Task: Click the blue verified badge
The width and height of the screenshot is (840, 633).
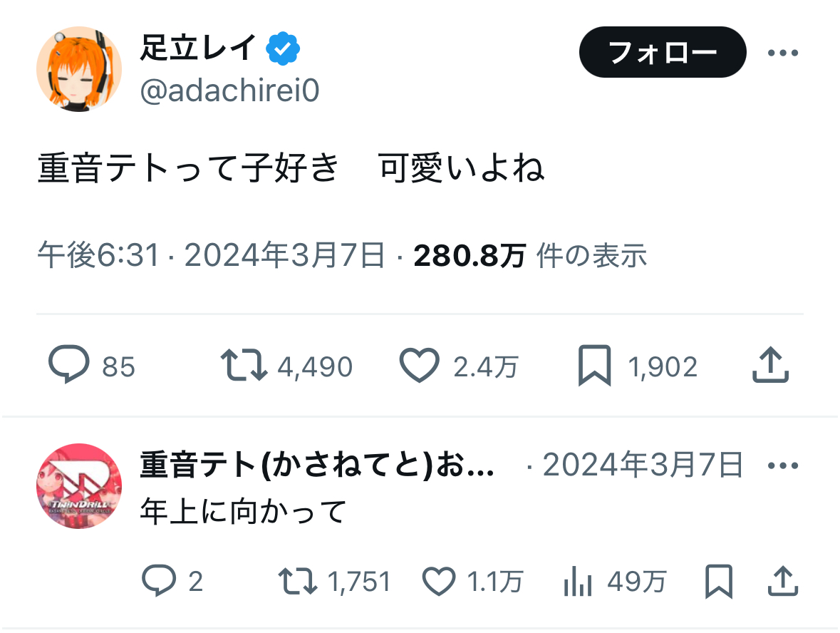Action: (283, 48)
